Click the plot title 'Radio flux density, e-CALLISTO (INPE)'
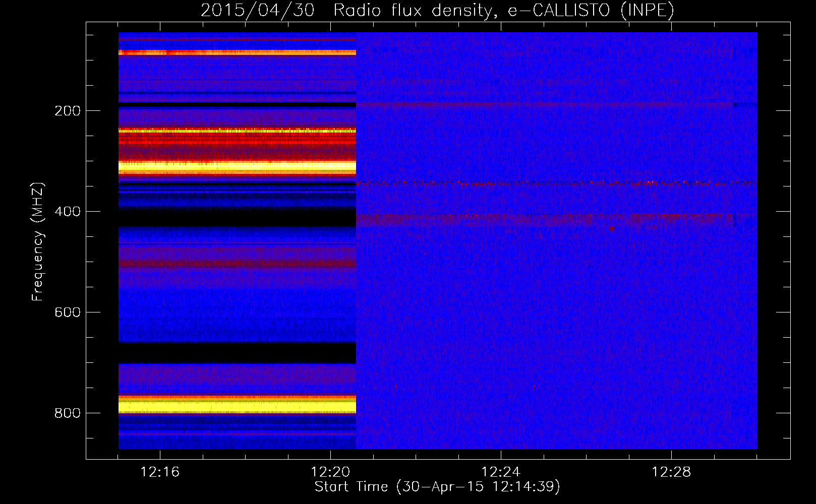Viewport: 816px width, 504px height. (503, 10)
